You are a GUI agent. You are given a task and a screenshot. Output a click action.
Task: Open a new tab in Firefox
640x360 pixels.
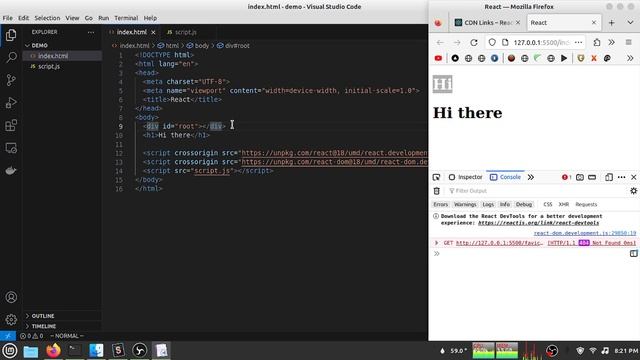[611, 23]
